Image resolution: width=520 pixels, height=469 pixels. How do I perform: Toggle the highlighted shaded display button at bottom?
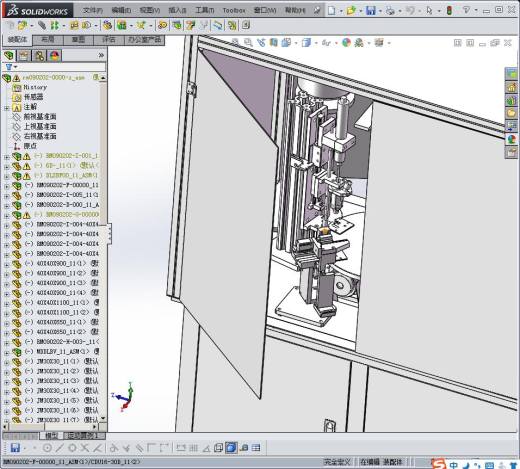coord(231,448)
